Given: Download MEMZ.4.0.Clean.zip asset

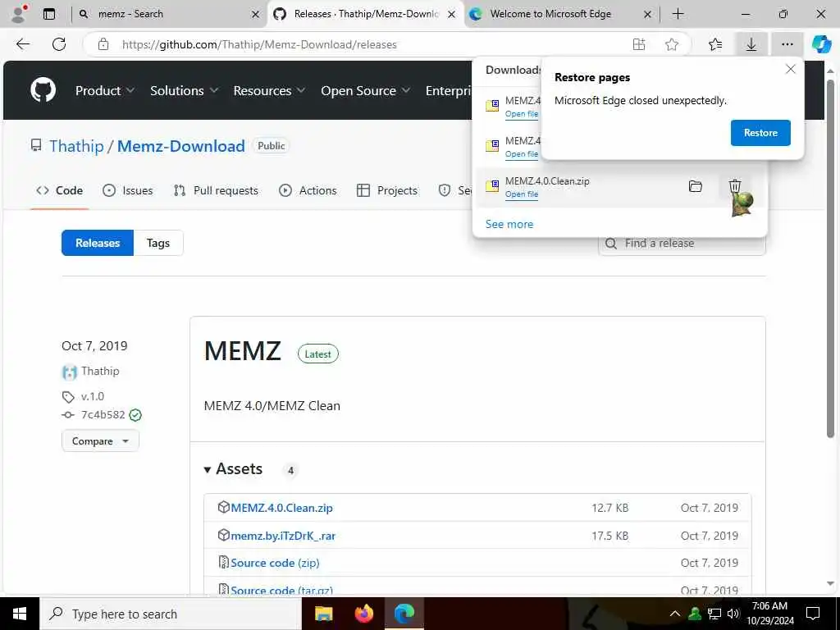Looking at the screenshot, I should click(x=282, y=508).
